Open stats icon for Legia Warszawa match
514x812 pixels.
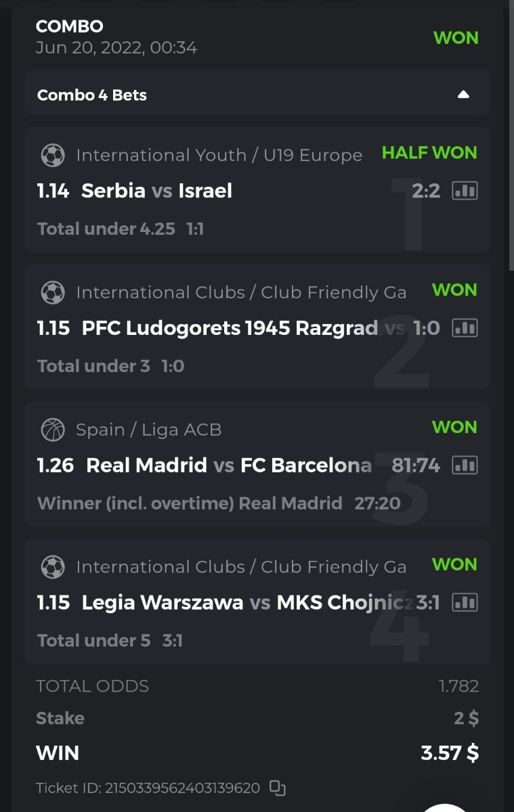[465, 602]
